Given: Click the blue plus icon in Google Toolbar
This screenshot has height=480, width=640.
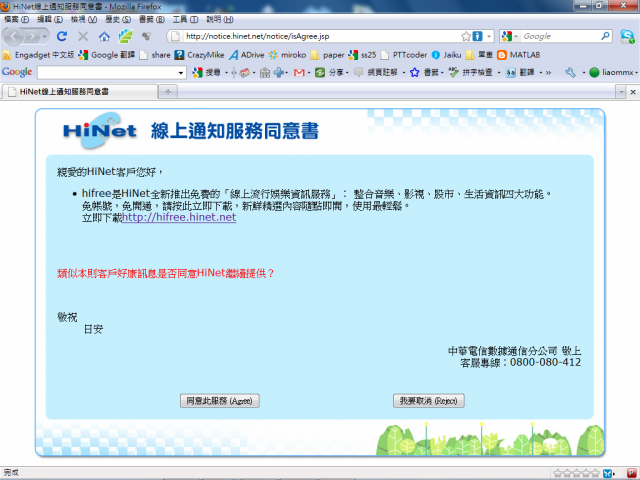Looking at the screenshot, I should (x=279, y=72).
